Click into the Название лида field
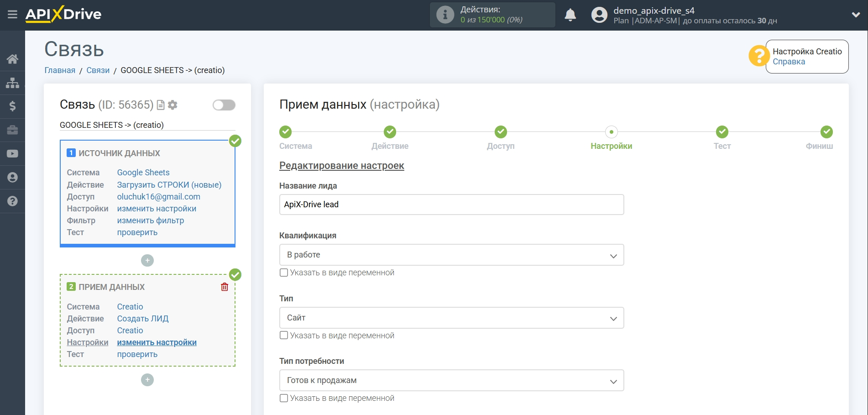The height and width of the screenshot is (415, 868). [x=451, y=205]
